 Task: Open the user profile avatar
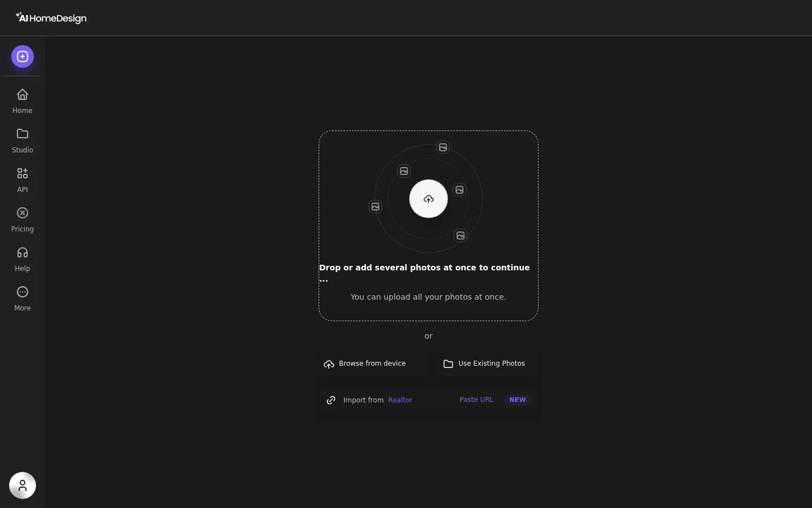pos(23,485)
